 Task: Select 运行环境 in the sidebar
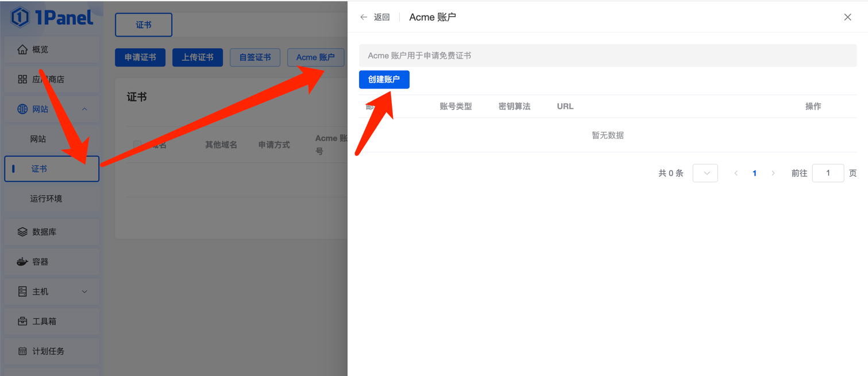pos(46,199)
